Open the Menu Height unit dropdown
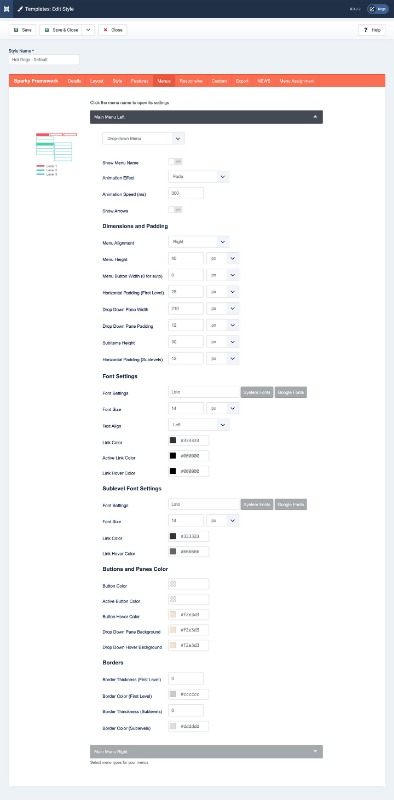Viewport: 394px width, 800px height. click(x=223, y=259)
